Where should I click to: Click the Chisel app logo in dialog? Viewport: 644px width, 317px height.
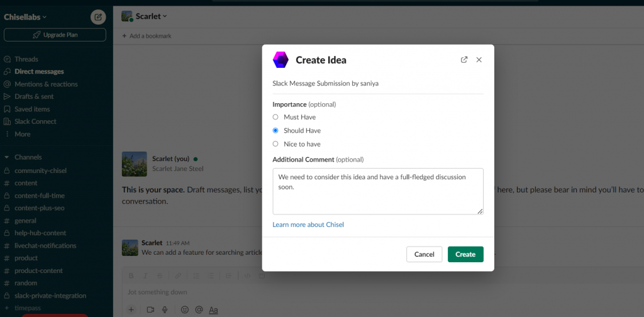tap(281, 60)
